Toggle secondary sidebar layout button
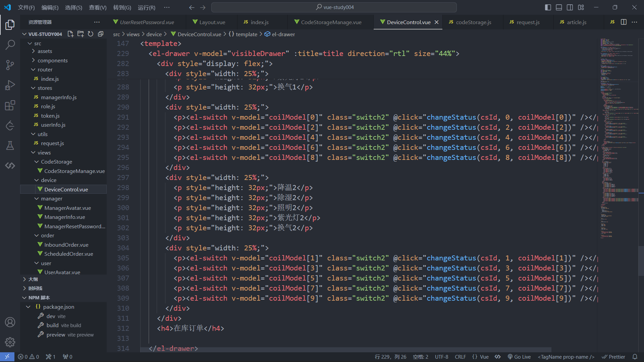The image size is (644, 362). pos(570,7)
